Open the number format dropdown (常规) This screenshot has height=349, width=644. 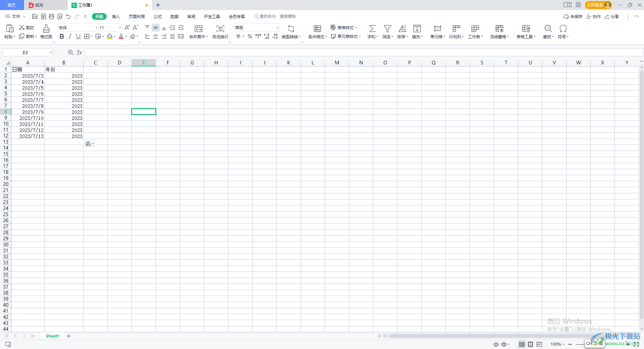277,28
